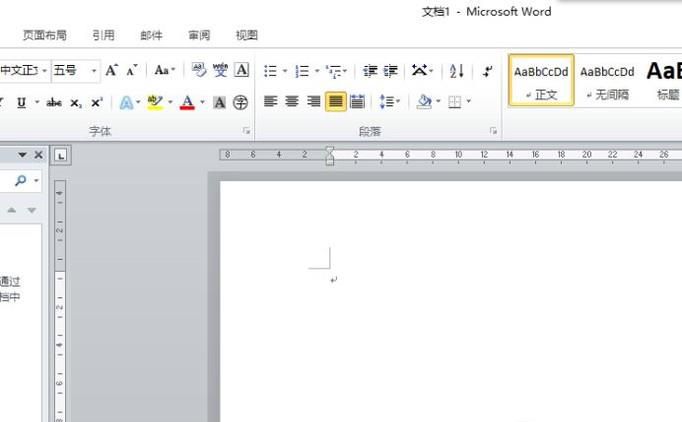Viewport: 682px width, 422px height.
Task: Open the Borders dropdown arrow
Action: 468,102
